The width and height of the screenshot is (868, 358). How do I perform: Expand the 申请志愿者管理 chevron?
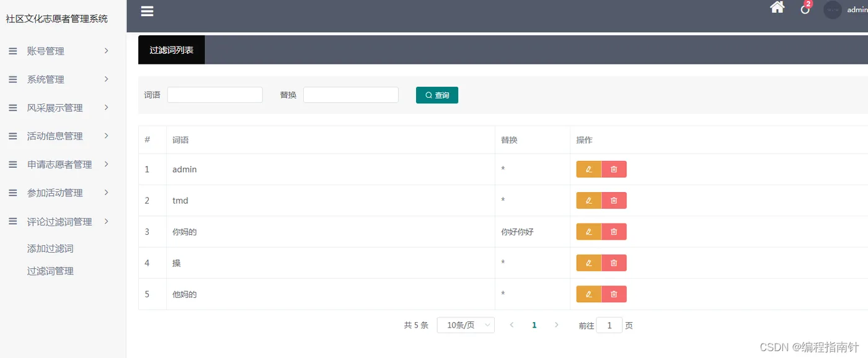pos(107,164)
